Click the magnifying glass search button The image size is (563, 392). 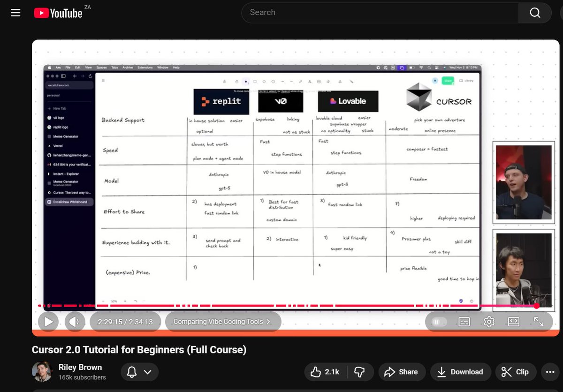click(x=535, y=13)
